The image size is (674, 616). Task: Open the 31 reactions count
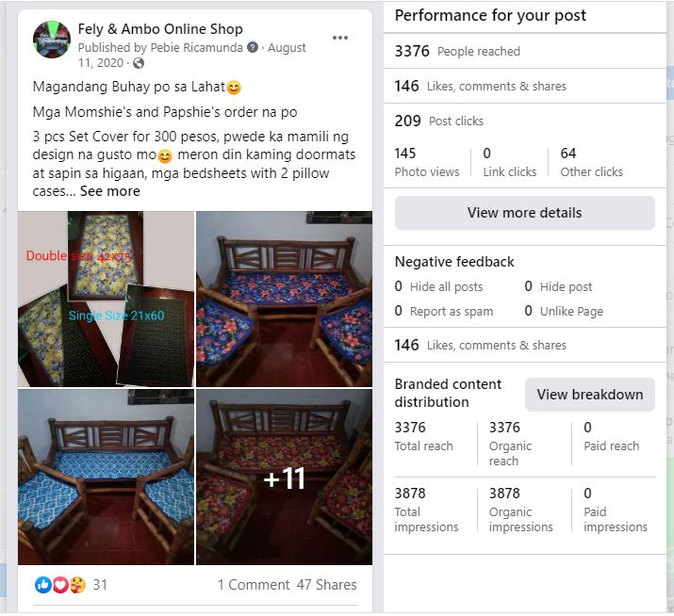point(100,585)
